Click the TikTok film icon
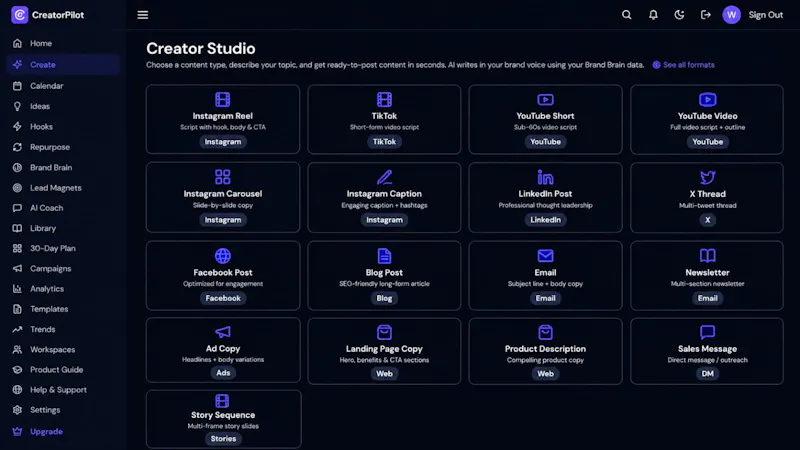 384,99
